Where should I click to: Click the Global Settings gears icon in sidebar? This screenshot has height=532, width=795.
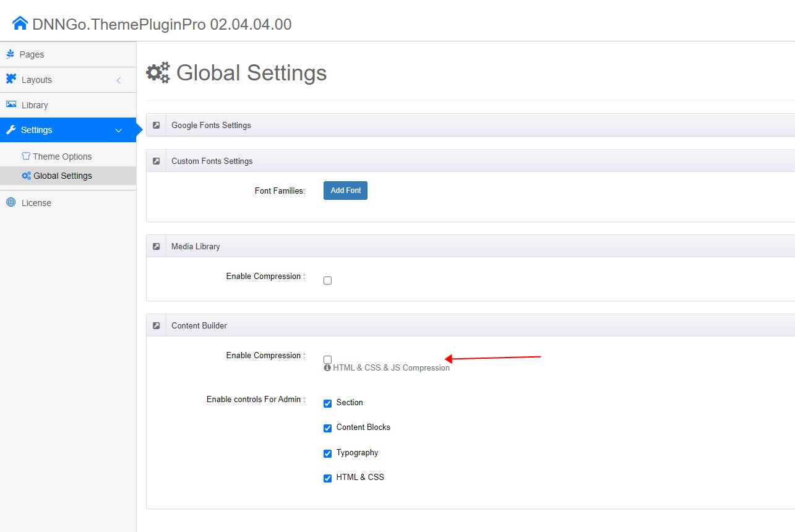tap(26, 176)
